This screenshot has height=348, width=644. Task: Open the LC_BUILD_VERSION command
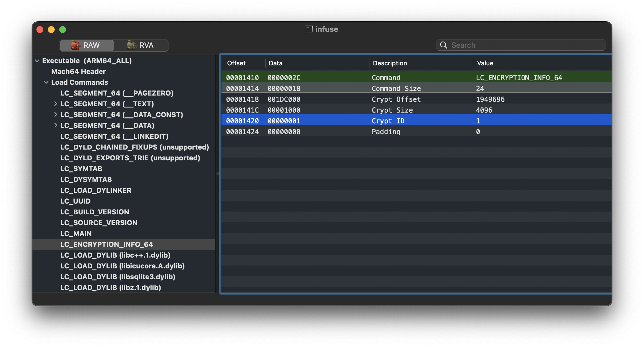point(95,212)
